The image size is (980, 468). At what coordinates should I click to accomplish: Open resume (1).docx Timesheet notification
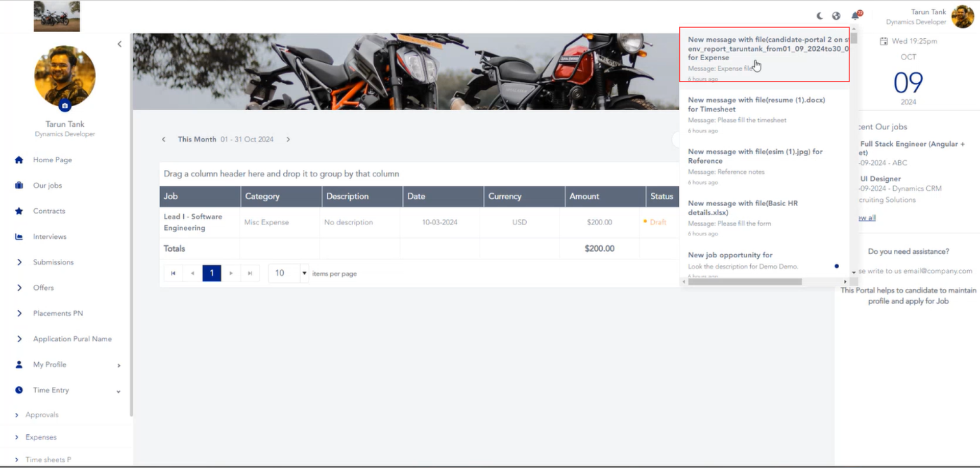[x=764, y=115]
